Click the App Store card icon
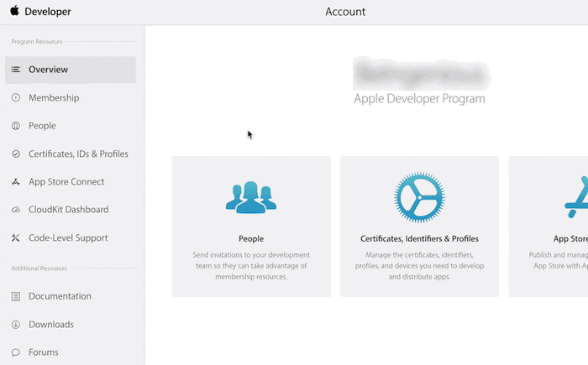This screenshot has height=365, width=588. (x=578, y=197)
